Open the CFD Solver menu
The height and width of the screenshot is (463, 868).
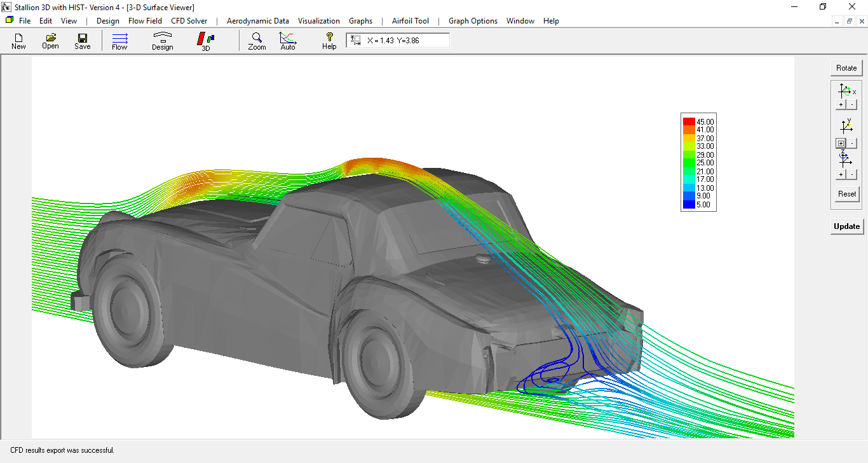189,20
